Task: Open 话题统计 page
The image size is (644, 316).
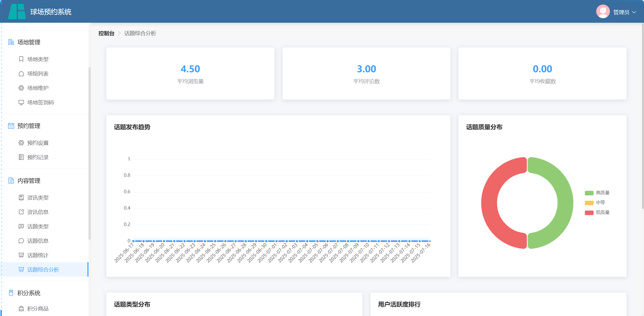Action: [x=45, y=255]
